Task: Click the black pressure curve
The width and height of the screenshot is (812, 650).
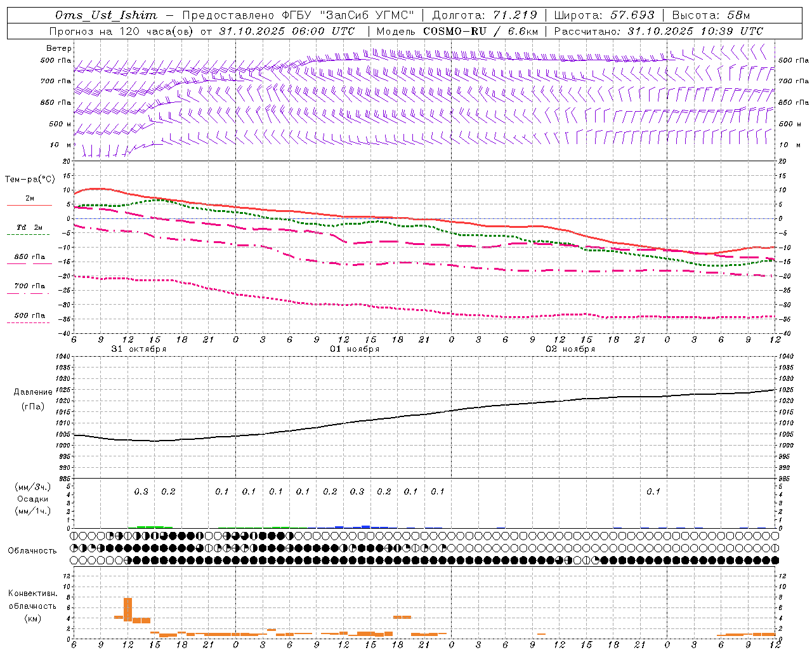Action: (425, 415)
